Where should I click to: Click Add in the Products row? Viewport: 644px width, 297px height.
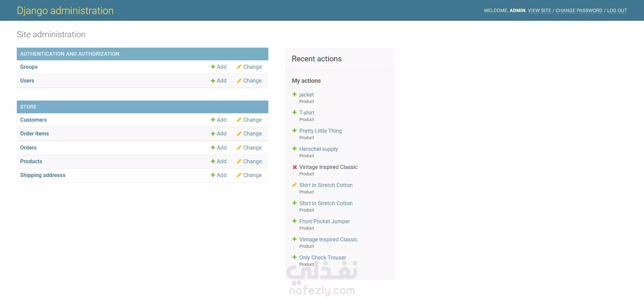[219, 161]
